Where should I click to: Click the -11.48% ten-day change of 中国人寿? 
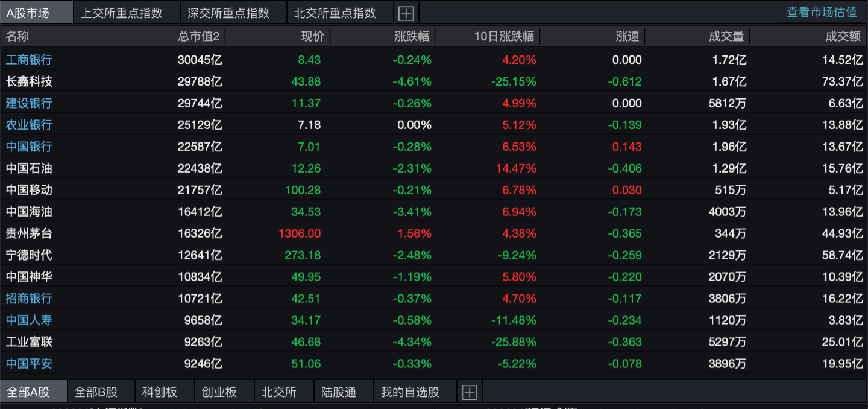point(514,320)
